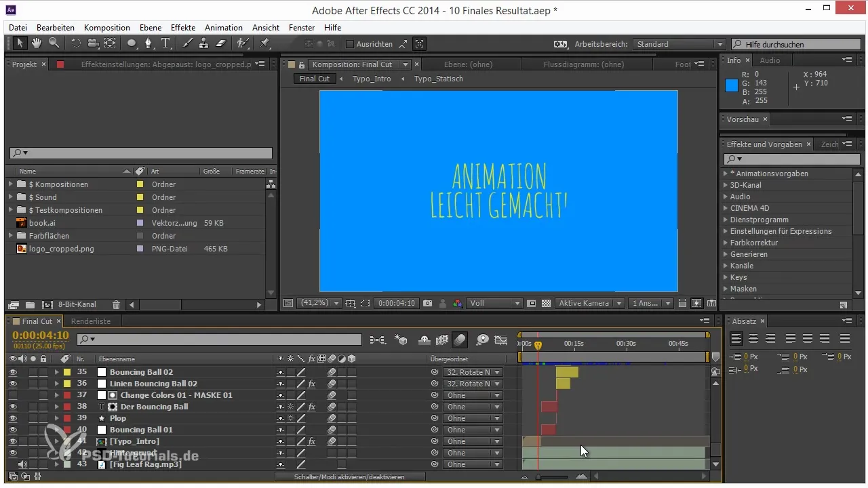
Task: Open parent dropdown for layer 35 Bouncing Ball 02
Action: coord(473,372)
